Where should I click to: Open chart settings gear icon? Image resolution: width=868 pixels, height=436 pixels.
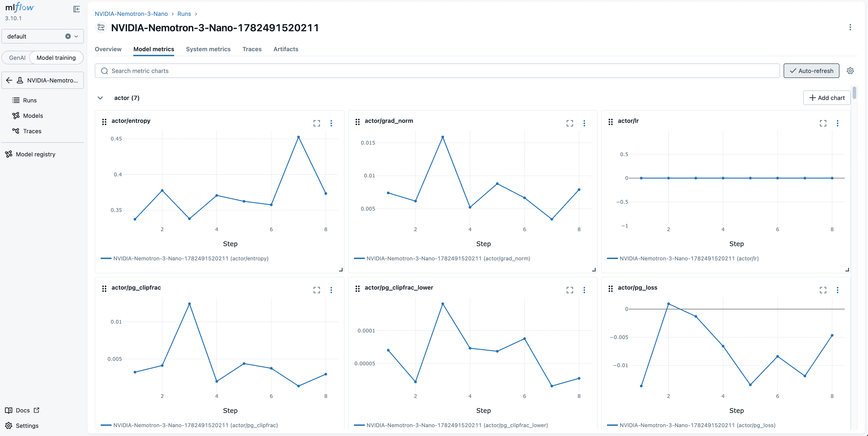pyautogui.click(x=850, y=71)
